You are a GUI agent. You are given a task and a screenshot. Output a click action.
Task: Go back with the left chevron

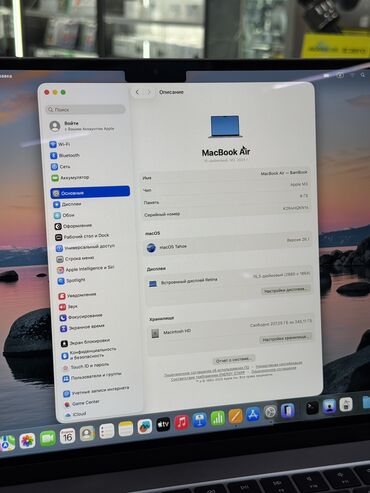click(137, 92)
